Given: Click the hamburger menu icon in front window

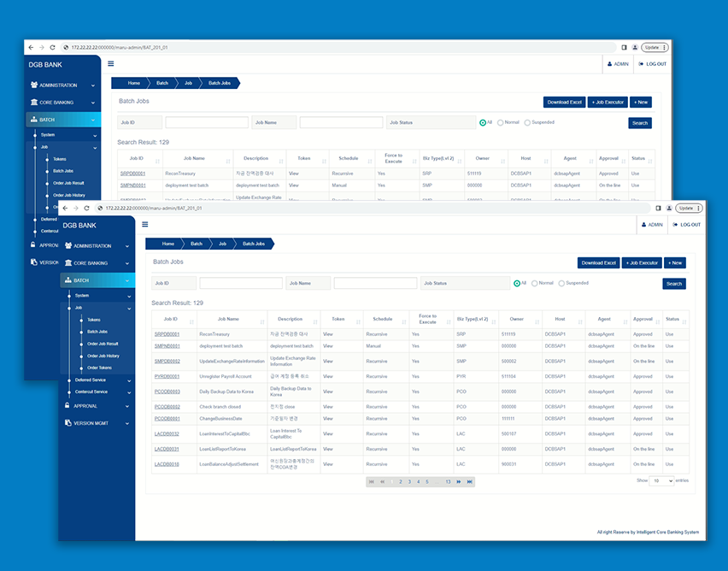Looking at the screenshot, I should [x=145, y=224].
